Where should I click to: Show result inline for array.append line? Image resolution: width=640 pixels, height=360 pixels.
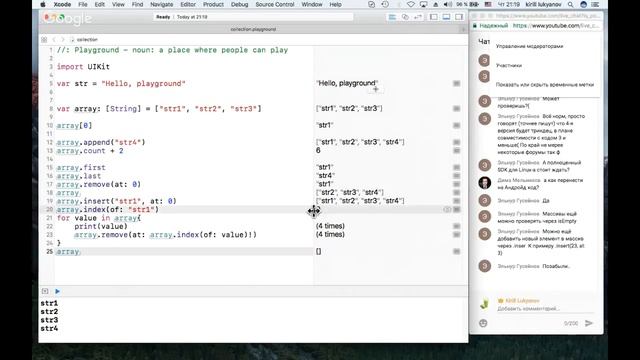[456, 142]
